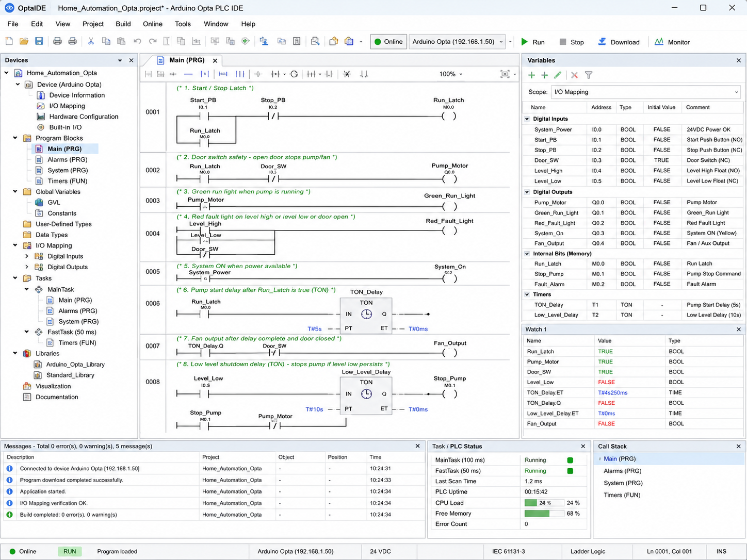Select the Main (PRG) editor tab

187,60
